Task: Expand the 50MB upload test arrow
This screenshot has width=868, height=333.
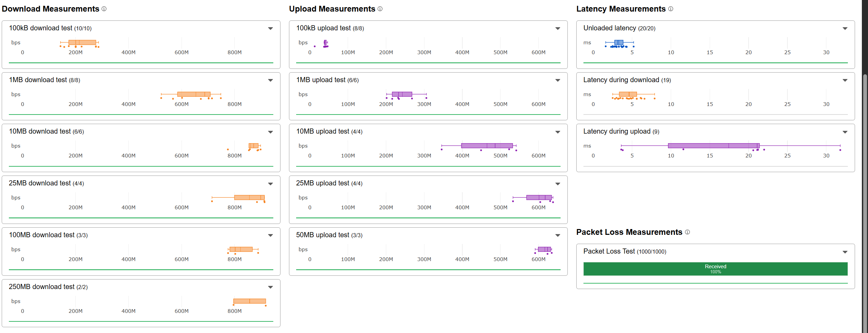Action: pos(558,236)
